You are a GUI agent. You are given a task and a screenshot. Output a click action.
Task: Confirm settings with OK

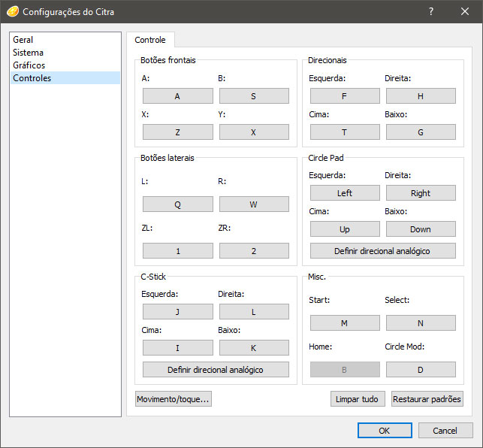(x=385, y=431)
